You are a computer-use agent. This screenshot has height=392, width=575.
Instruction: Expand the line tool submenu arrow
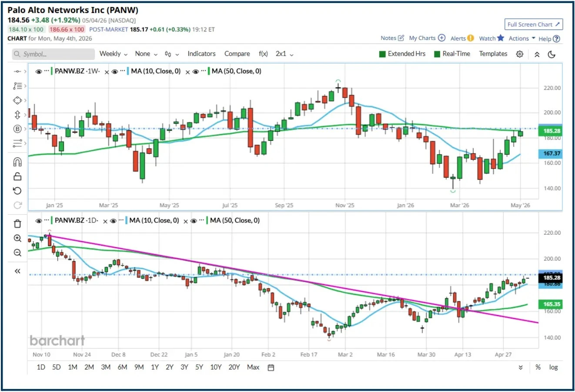coord(25,71)
